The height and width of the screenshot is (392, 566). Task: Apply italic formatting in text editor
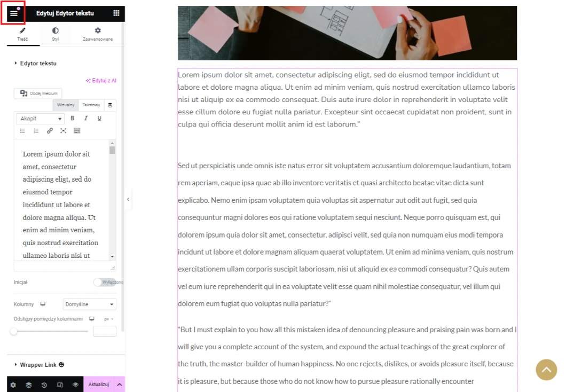pyautogui.click(x=85, y=119)
